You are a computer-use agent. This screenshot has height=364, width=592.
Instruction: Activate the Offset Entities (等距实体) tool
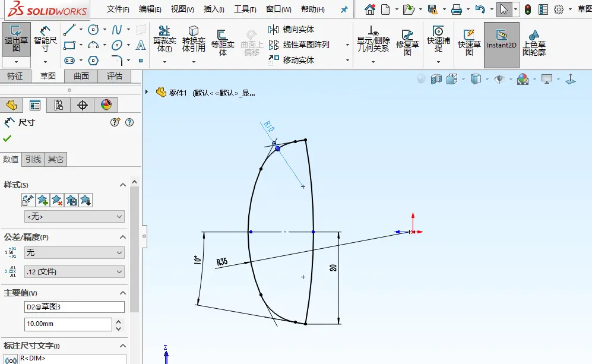click(223, 42)
